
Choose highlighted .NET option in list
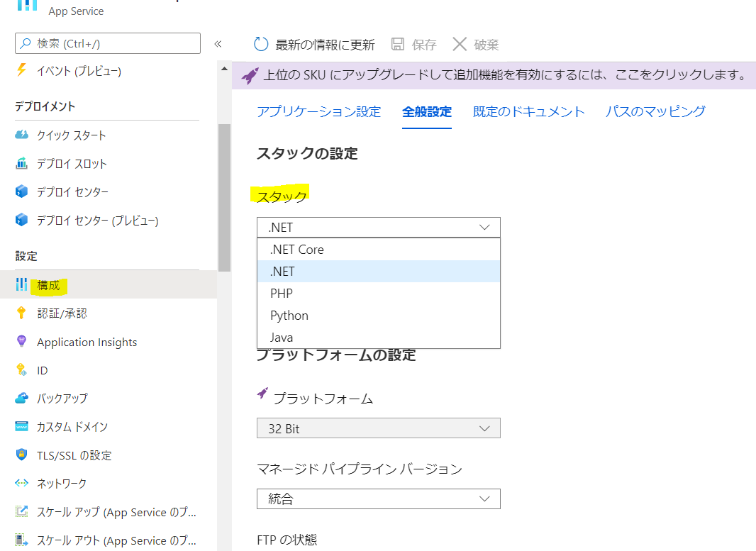379,272
